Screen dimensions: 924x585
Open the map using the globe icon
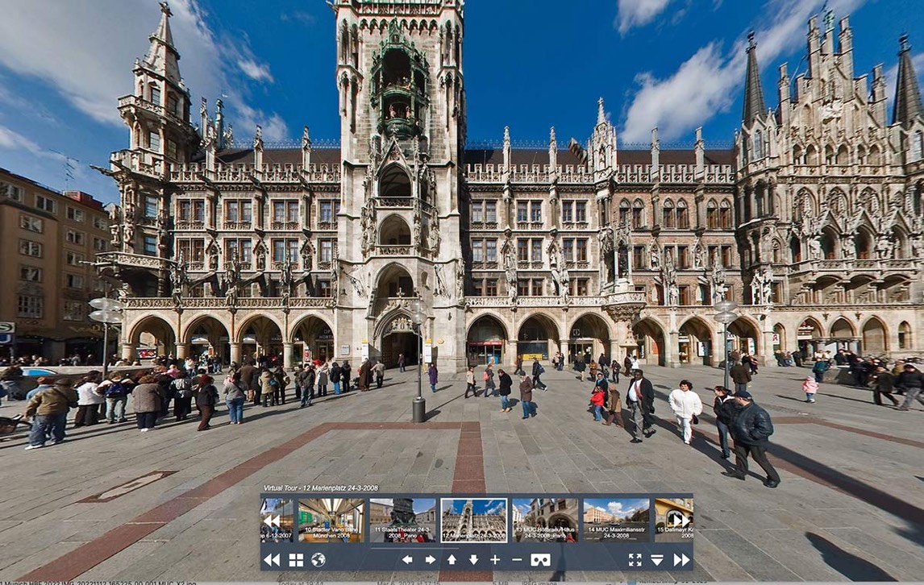pyautogui.click(x=318, y=559)
